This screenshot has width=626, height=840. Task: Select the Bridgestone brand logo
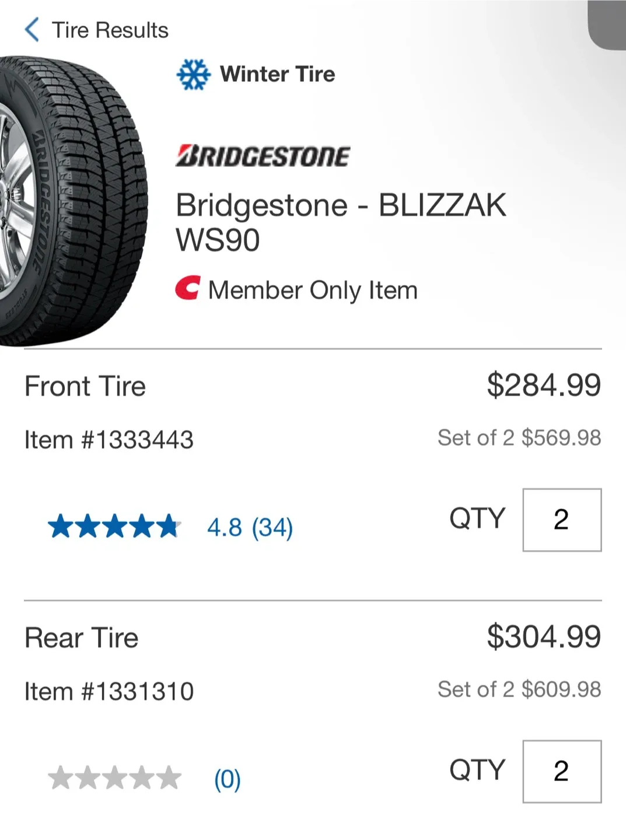262,155
